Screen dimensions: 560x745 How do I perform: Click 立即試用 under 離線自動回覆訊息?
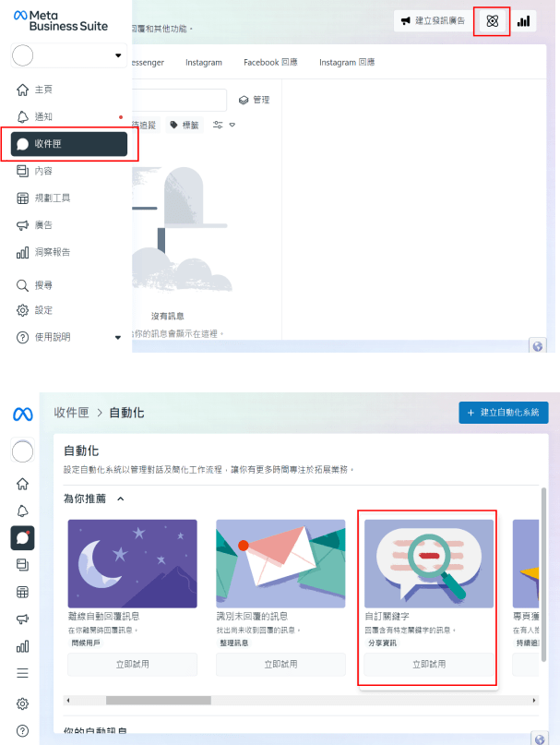tap(133, 665)
